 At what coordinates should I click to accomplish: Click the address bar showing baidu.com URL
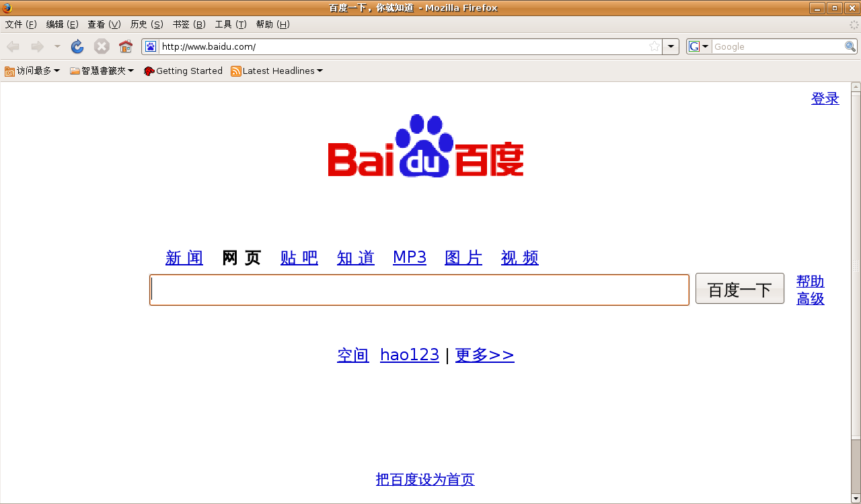[404, 46]
